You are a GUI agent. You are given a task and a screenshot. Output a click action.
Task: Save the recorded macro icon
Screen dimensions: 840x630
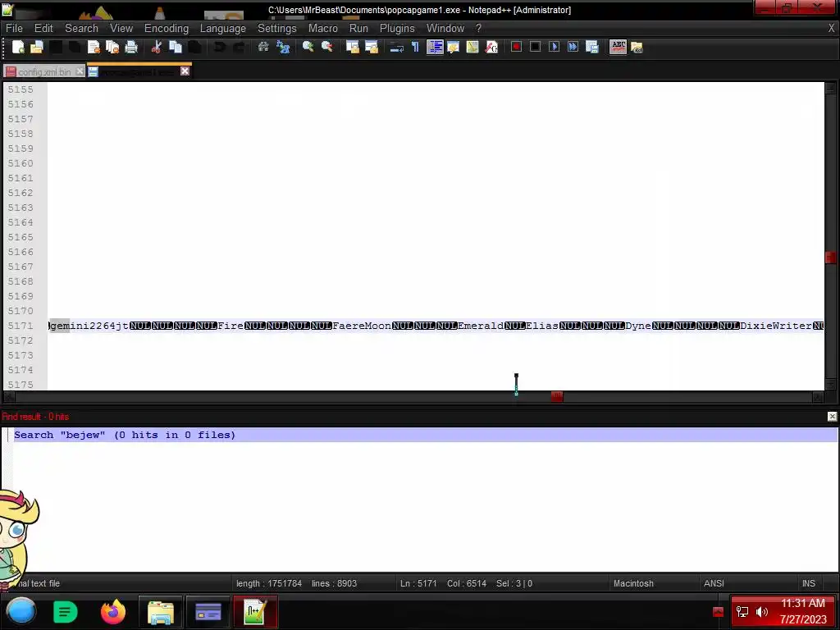pos(592,47)
